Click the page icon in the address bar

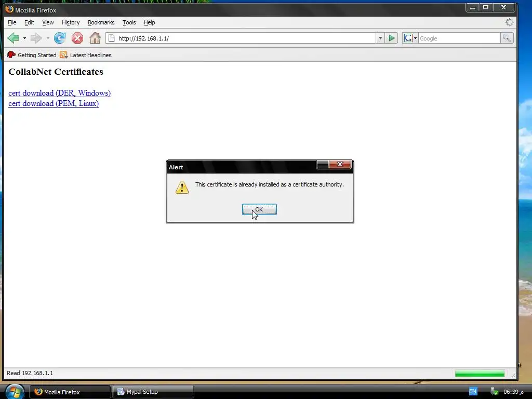111,38
